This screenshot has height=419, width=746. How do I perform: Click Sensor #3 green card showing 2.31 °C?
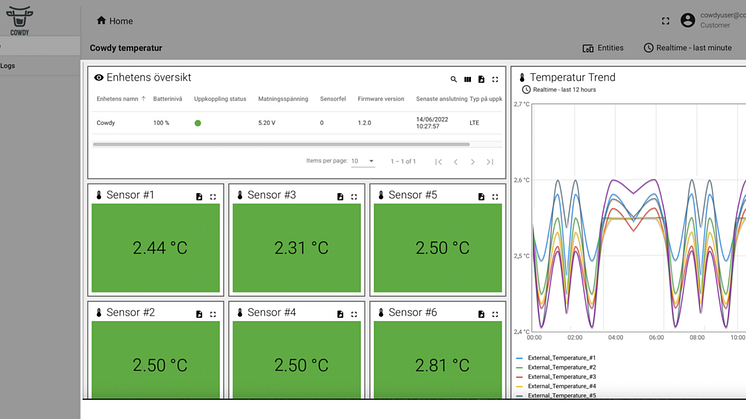click(x=297, y=248)
